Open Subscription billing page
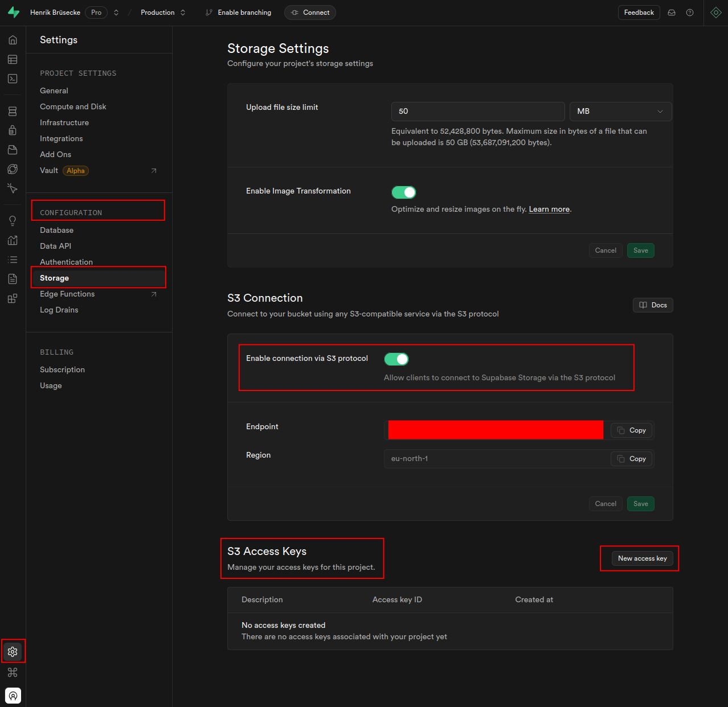This screenshot has height=707, width=728. click(x=63, y=369)
